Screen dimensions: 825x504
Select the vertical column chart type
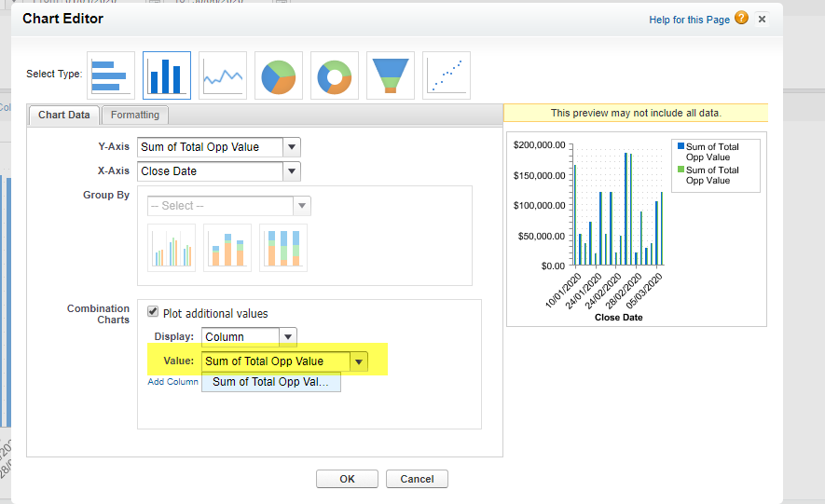[167, 75]
